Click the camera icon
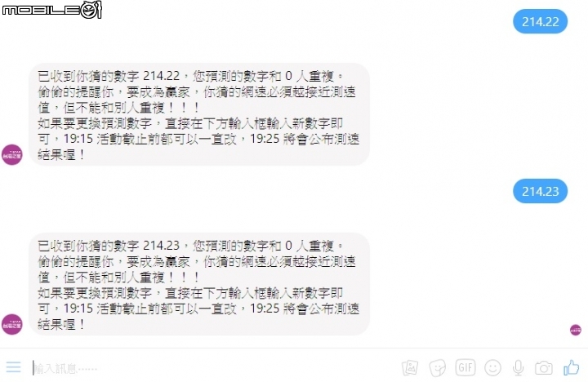Screen dimensions: 588x382 [543, 368]
